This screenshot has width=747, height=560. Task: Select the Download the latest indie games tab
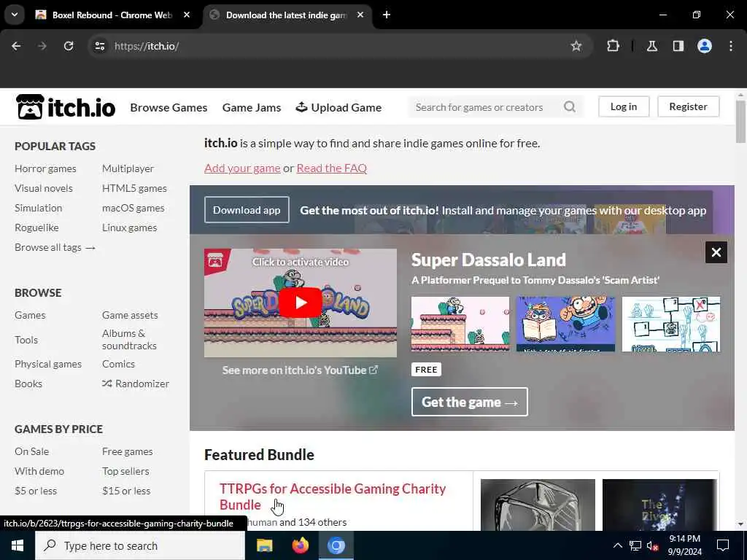(287, 15)
